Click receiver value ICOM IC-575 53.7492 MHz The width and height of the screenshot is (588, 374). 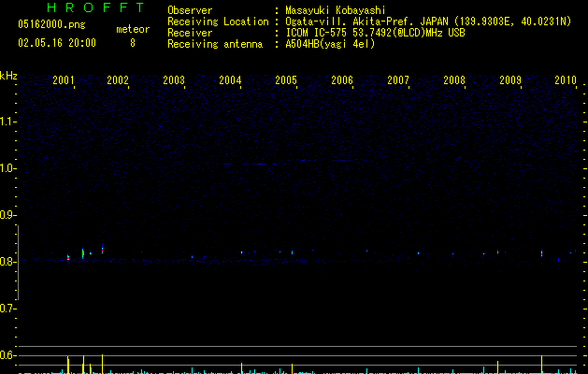point(375,33)
